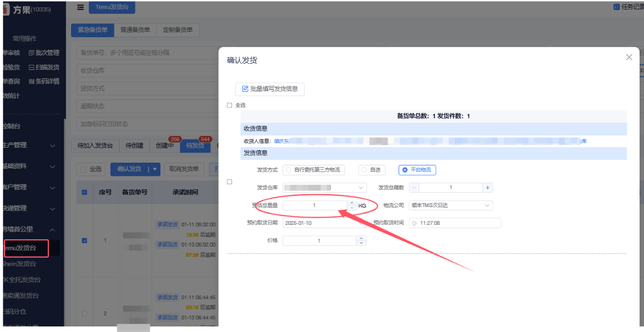Switch to the 普通备货单 tab
The width and height of the screenshot is (644, 332).
135,30
